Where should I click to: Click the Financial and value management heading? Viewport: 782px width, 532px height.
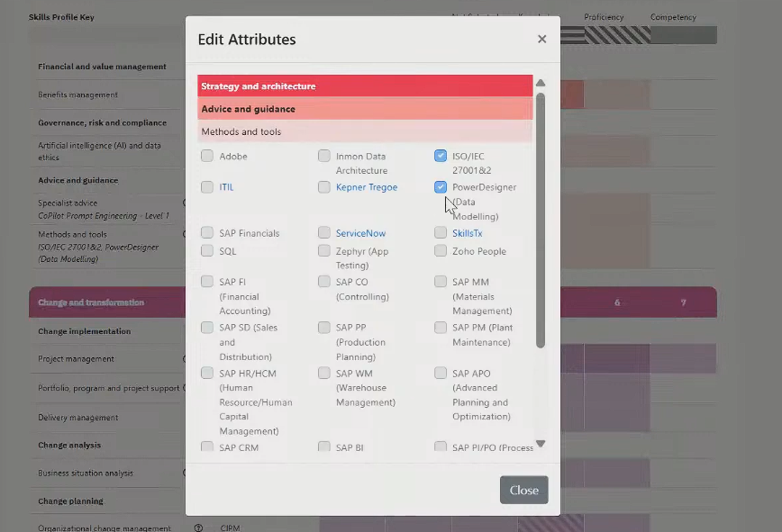point(102,67)
